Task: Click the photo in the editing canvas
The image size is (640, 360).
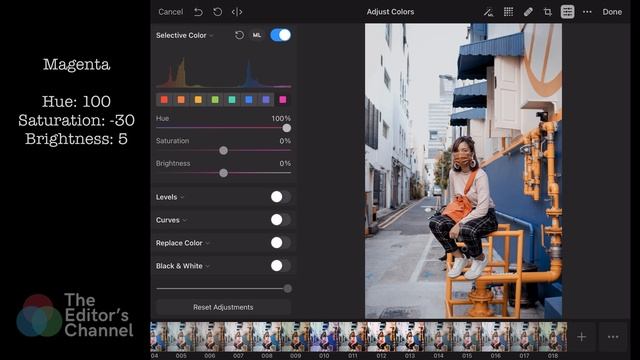Action: (463, 171)
